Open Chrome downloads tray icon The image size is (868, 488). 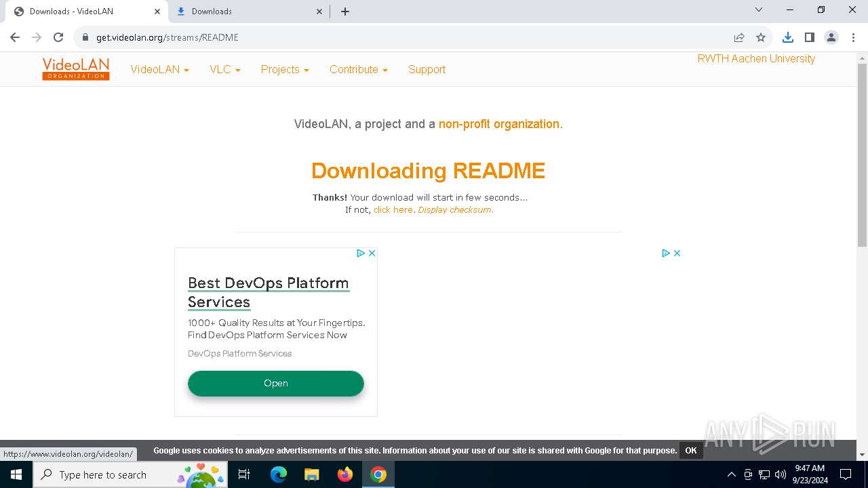[x=788, y=37]
